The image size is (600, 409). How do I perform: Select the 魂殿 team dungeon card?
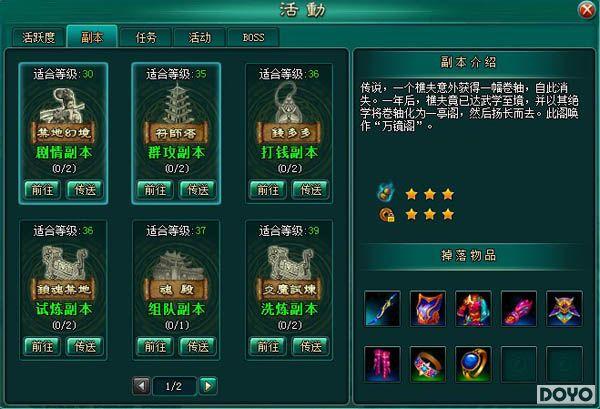[176, 290]
